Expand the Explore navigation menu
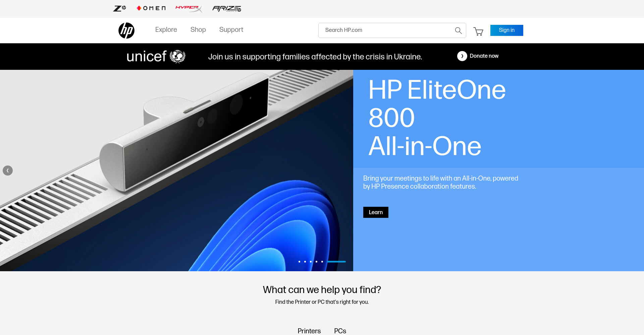Viewport: 644px width, 335px height. [166, 30]
